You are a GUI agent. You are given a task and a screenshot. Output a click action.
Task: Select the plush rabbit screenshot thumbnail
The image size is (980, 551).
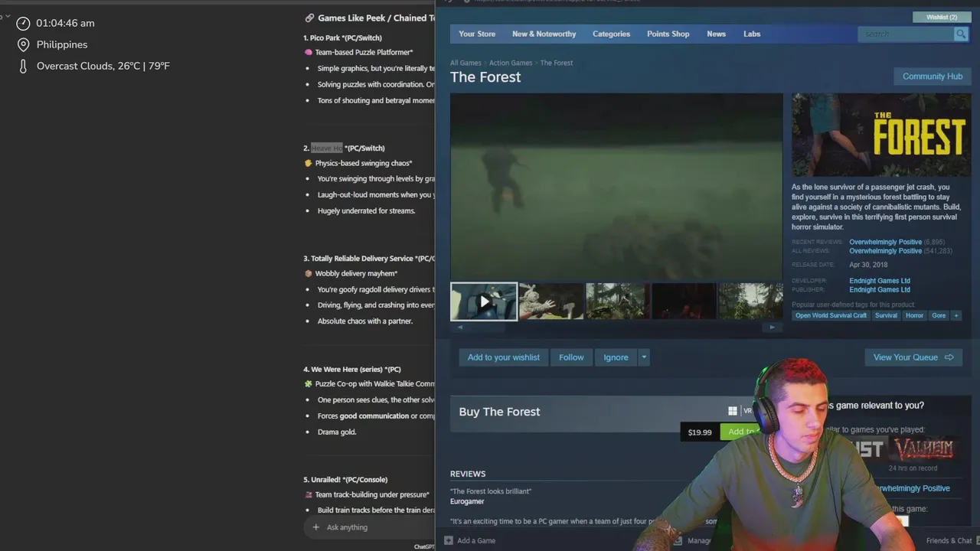(551, 302)
